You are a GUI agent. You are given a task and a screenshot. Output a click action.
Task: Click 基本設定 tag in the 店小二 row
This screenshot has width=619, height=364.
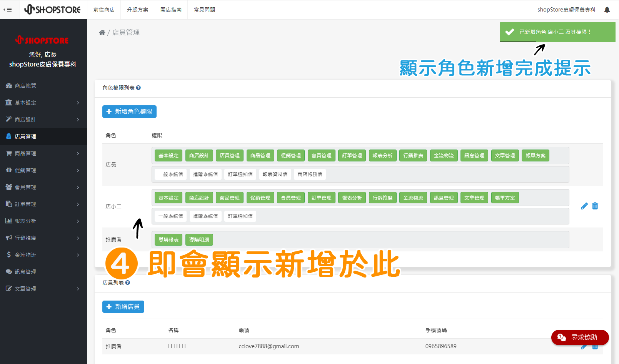(x=169, y=198)
